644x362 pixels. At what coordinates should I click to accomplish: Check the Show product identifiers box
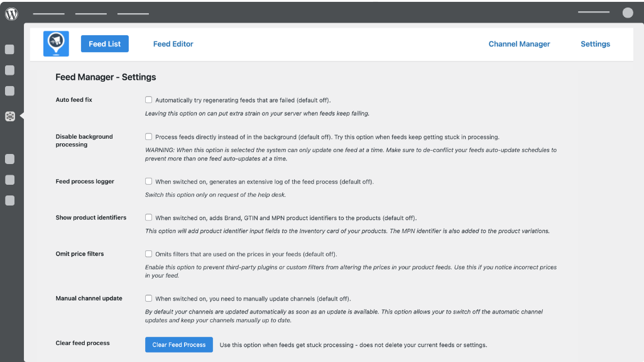149,217
